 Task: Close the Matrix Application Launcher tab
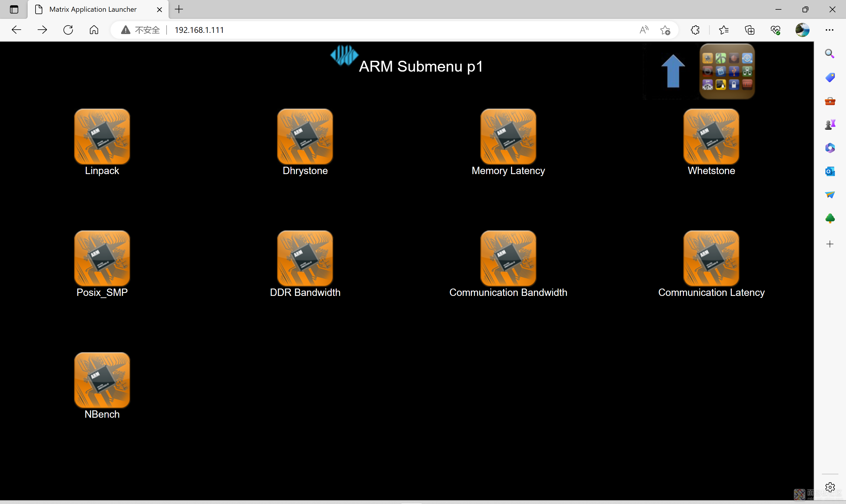(159, 9)
